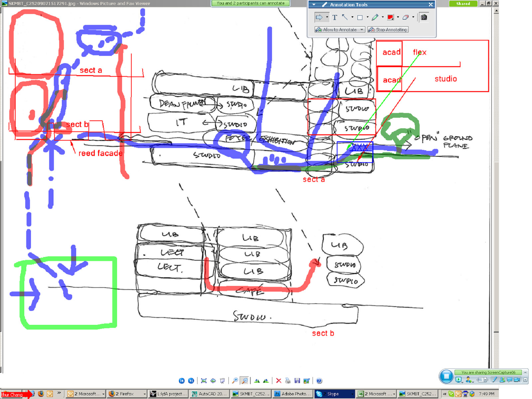Image resolution: width=532 pixels, height=399 pixels.
Task: Select the Eraser annotation tool
Action: click(x=406, y=17)
